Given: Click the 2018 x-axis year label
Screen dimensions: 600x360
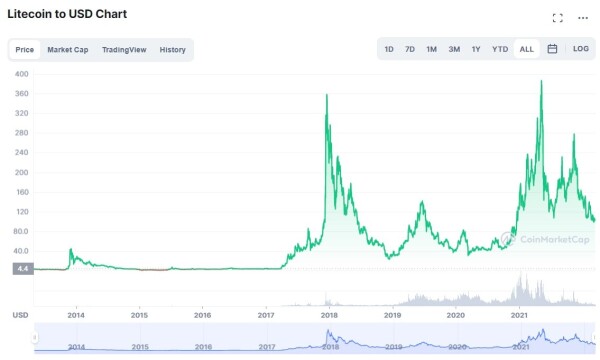Looking at the screenshot, I should click(x=329, y=315).
